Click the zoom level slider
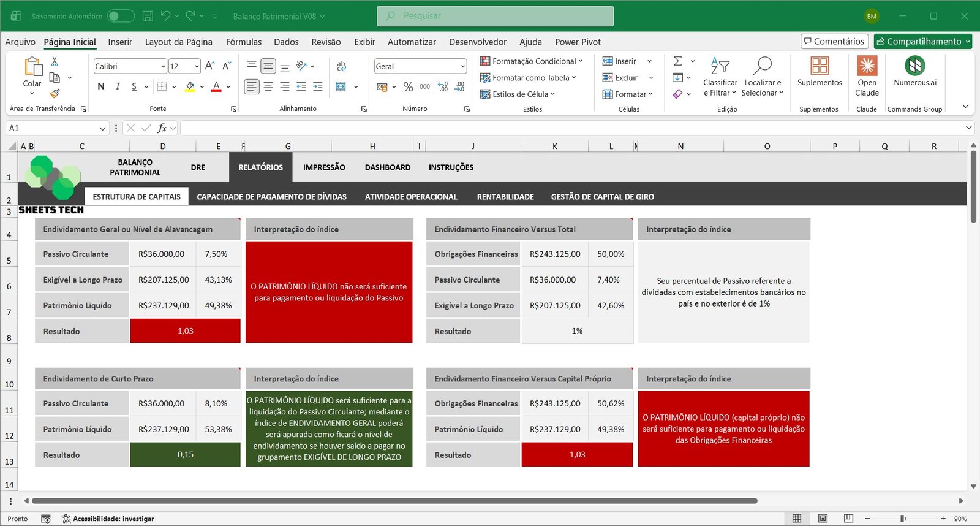Image resolution: width=980 pixels, height=526 pixels. pyautogui.click(x=902, y=519)
